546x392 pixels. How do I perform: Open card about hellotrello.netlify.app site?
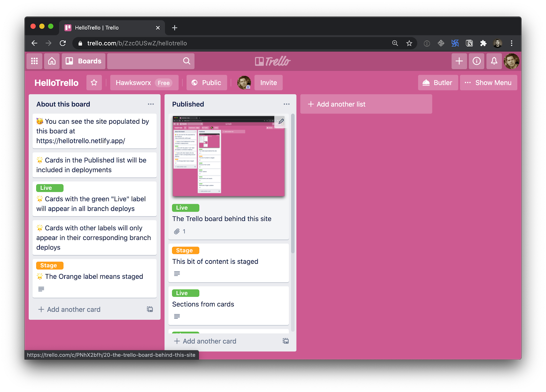(95, 131)
